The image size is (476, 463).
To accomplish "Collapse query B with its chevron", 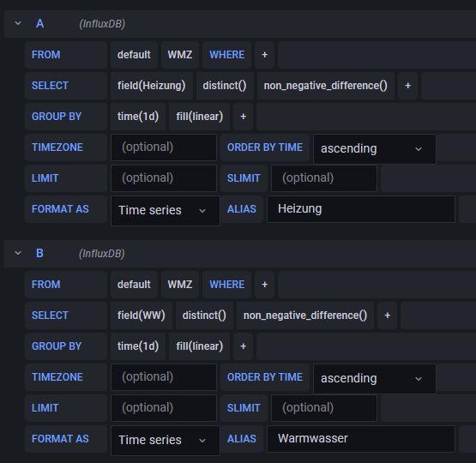I will coord(18,253).
